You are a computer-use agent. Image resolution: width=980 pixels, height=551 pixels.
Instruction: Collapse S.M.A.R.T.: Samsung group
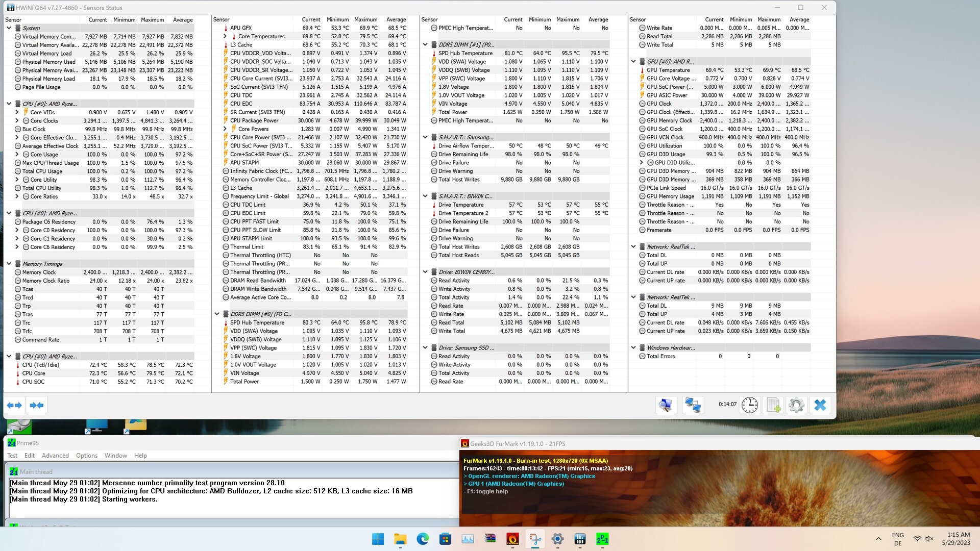425,137
